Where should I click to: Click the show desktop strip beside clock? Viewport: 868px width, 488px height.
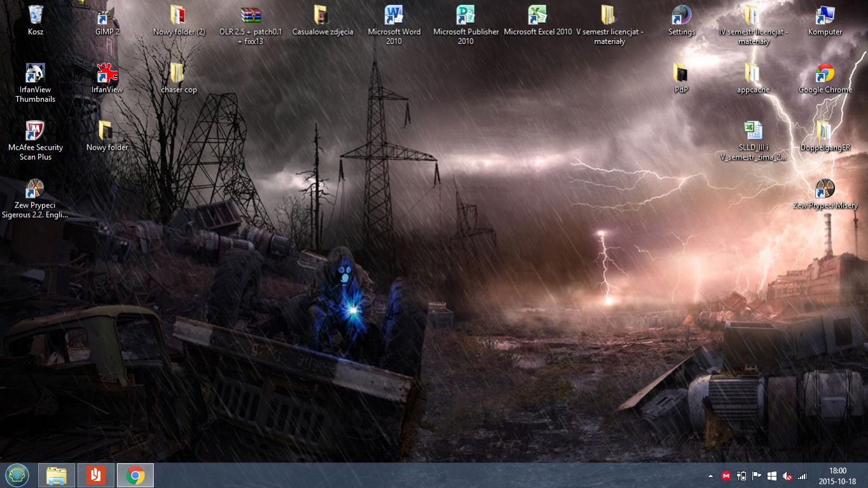[x=864, y=475]
